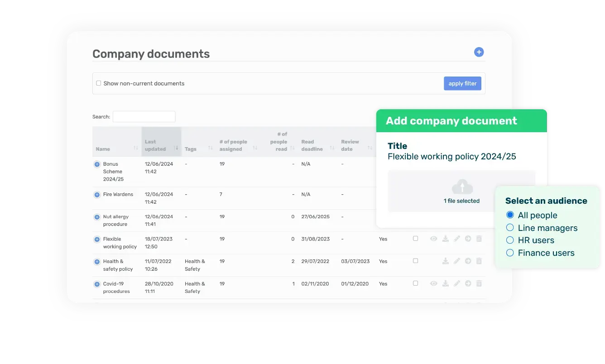The image size is (605, 364).
Task: Archive the Health & safety policy
Action: [x=468, y=261]
